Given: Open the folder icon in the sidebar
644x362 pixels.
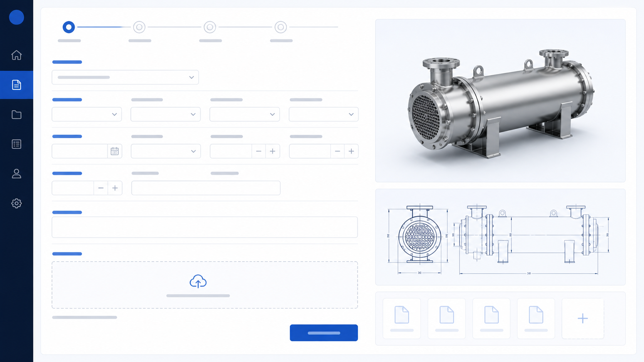Looking at the screenshot, I should [x=16, y=115].
